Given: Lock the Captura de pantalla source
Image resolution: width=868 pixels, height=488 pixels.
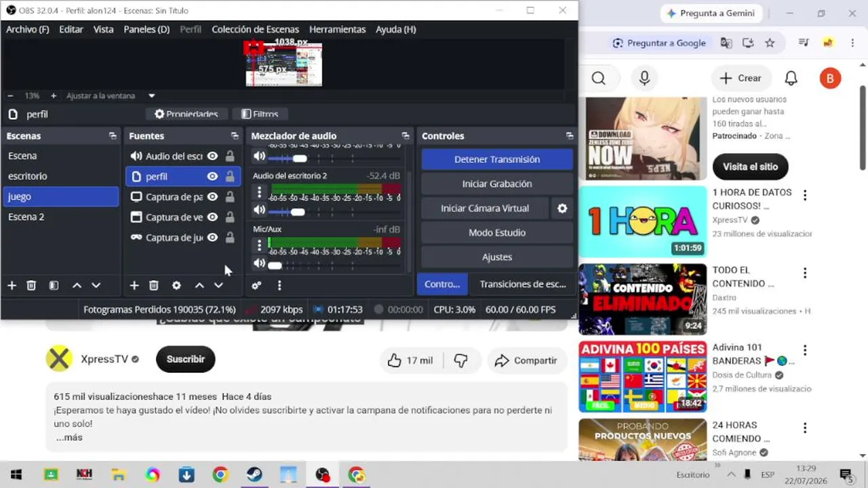Looking at the screenshot, I should click(230, 197).
